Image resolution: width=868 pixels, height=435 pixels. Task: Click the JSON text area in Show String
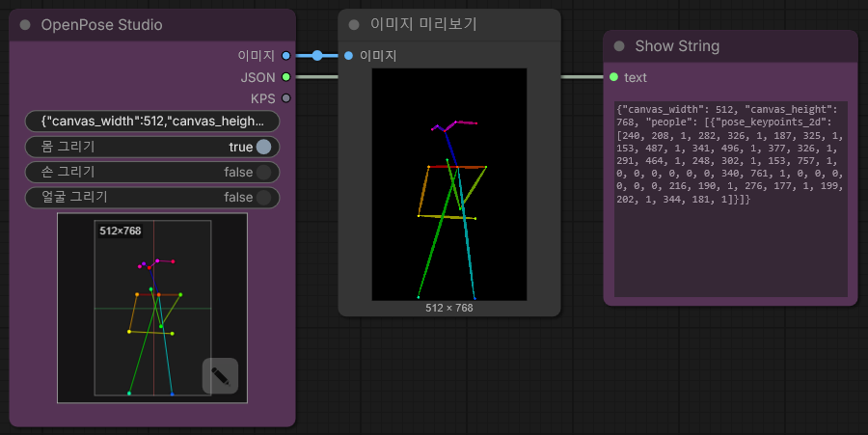(731, 200)
